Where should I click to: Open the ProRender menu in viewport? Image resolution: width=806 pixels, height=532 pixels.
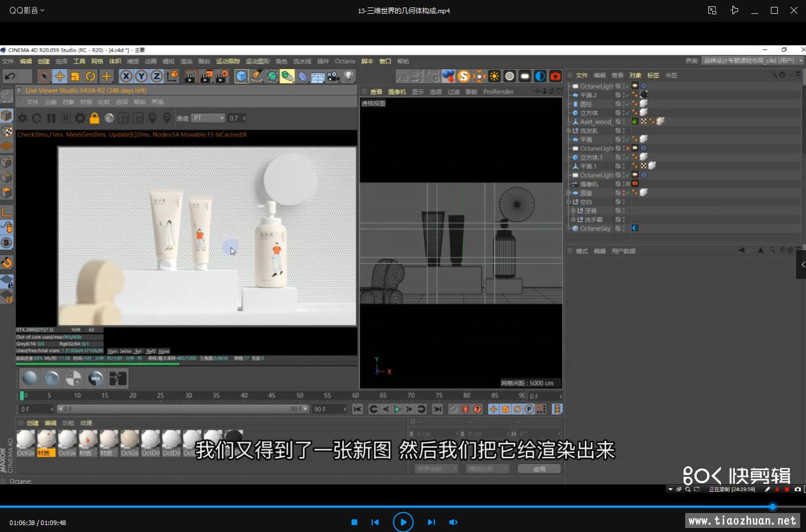(x=498, y=91)
